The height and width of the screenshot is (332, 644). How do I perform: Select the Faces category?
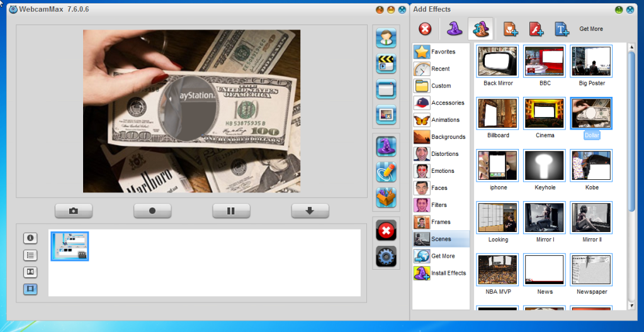pyautogui.click(x=441, y=188)
